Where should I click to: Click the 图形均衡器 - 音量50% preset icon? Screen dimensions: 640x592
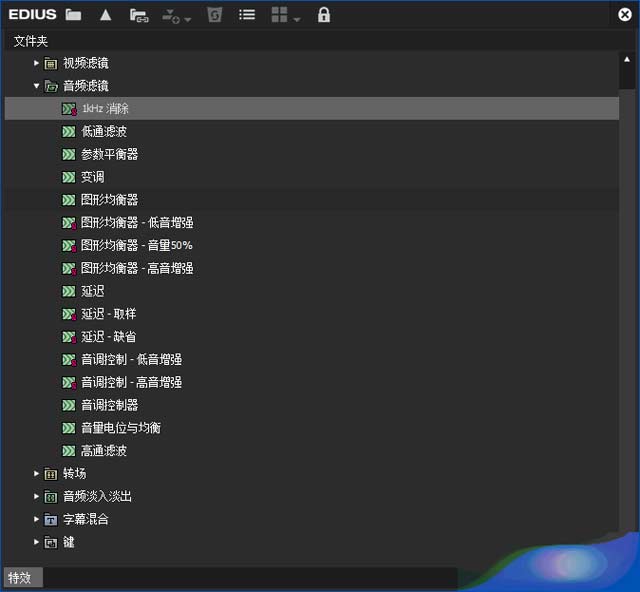(x=69, y=246)
